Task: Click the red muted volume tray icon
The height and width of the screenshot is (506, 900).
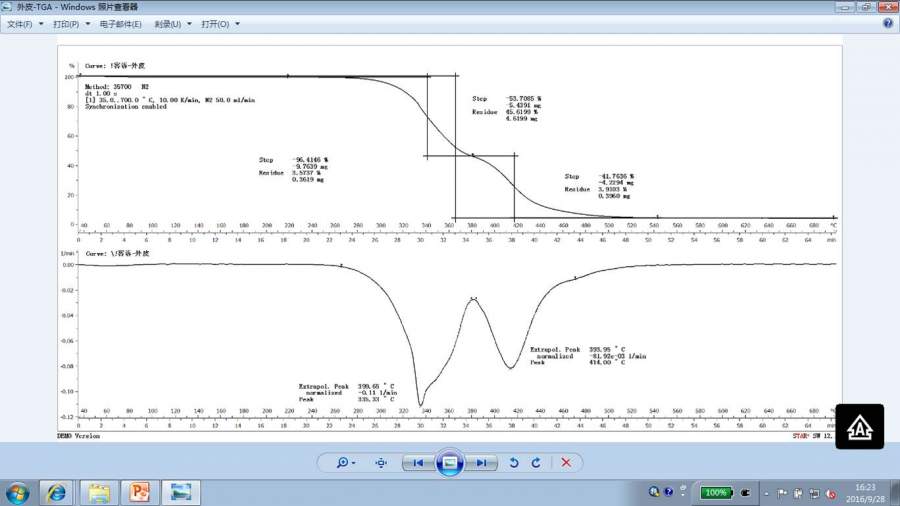Action: point(831,493)
